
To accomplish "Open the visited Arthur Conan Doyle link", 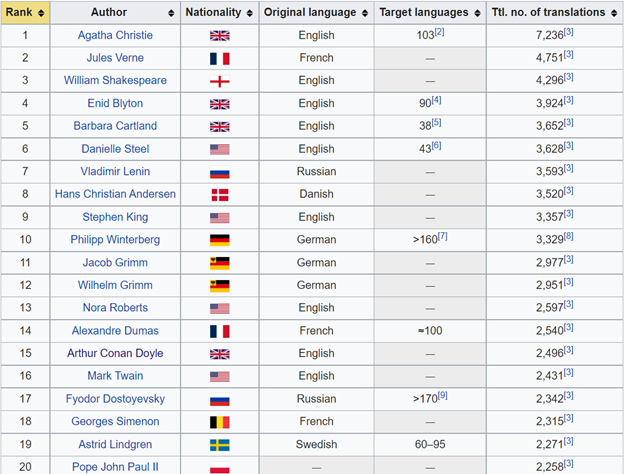I will point(115,353).
